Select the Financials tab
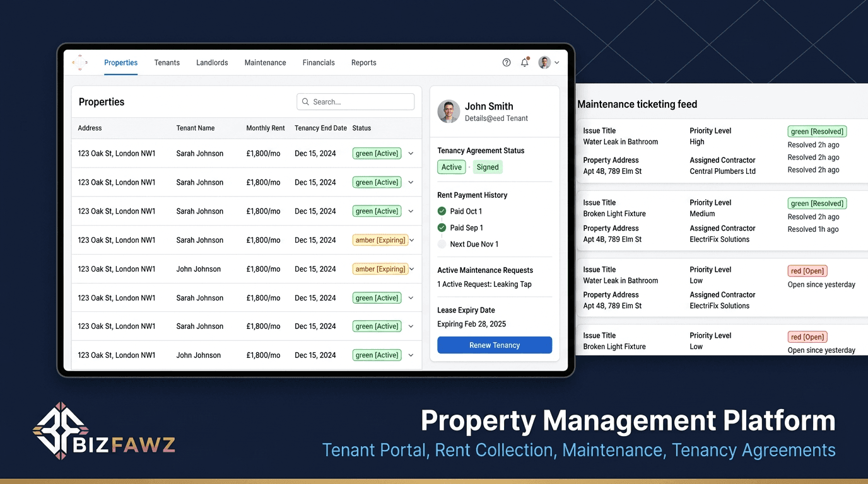 tap(319, 63)
